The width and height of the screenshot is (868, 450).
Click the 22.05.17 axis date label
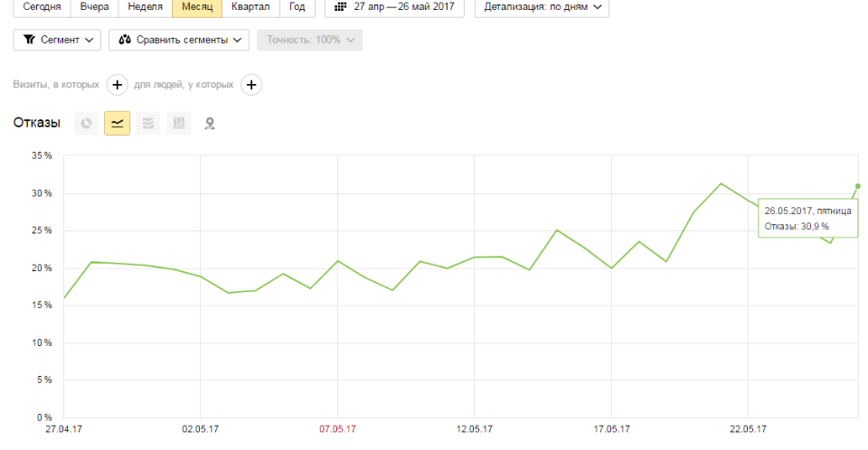tap(748, 429)
